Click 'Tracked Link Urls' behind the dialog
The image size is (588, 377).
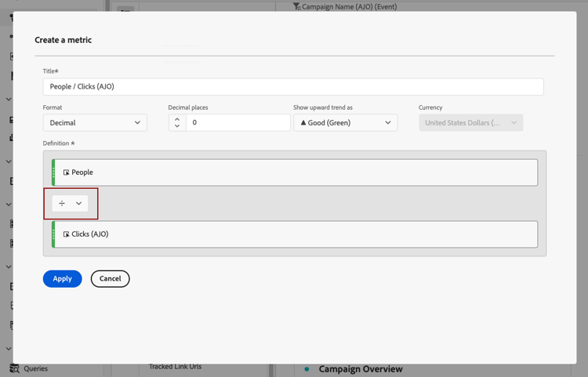[175, 367]
